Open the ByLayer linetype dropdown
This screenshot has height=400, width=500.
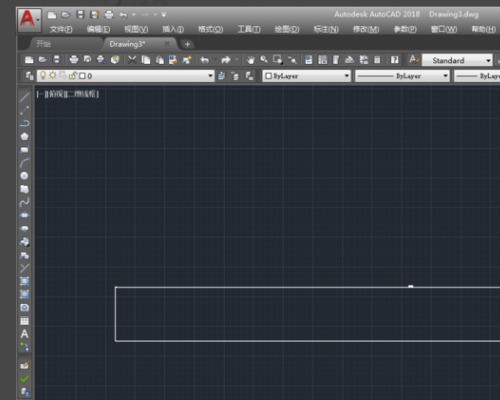click(402, 76)
